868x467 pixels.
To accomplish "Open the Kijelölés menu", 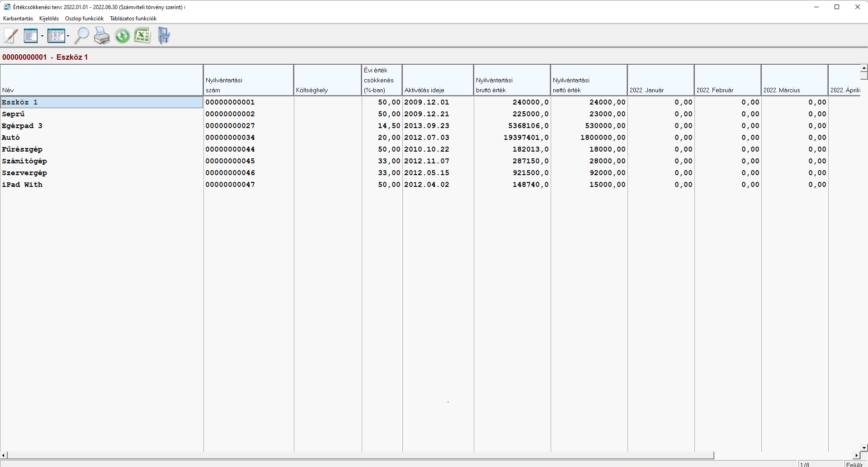I will pyautogui.click(x=49, y=19).
